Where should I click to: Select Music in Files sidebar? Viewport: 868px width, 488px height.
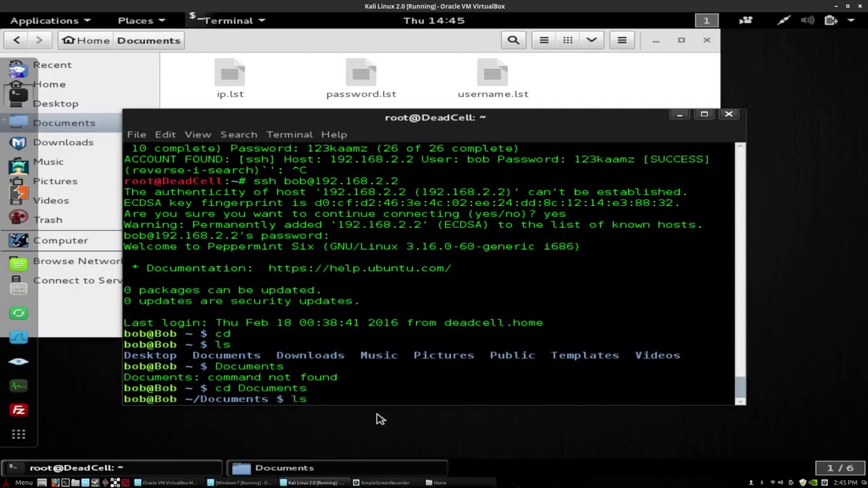point(48,162)
